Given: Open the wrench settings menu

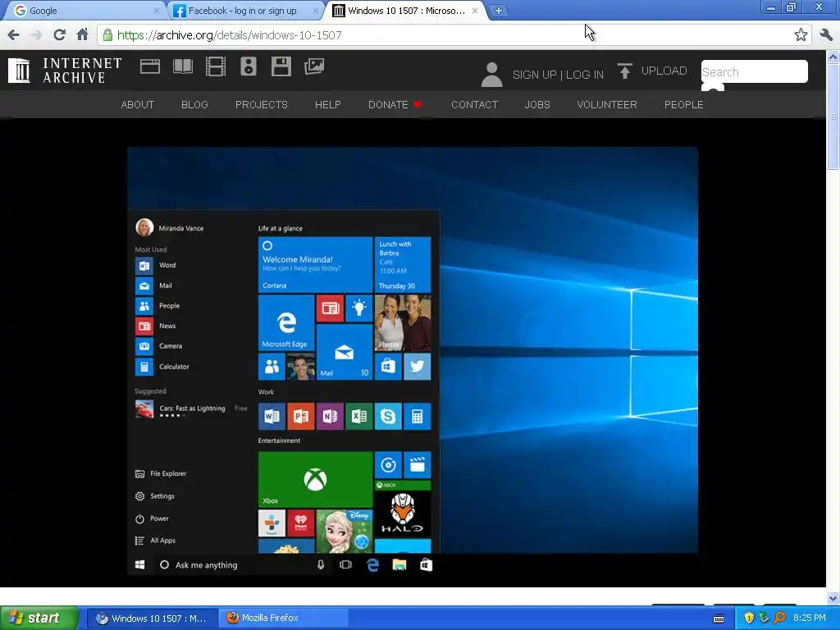Looking at the screenshot, I should point(826,35).
